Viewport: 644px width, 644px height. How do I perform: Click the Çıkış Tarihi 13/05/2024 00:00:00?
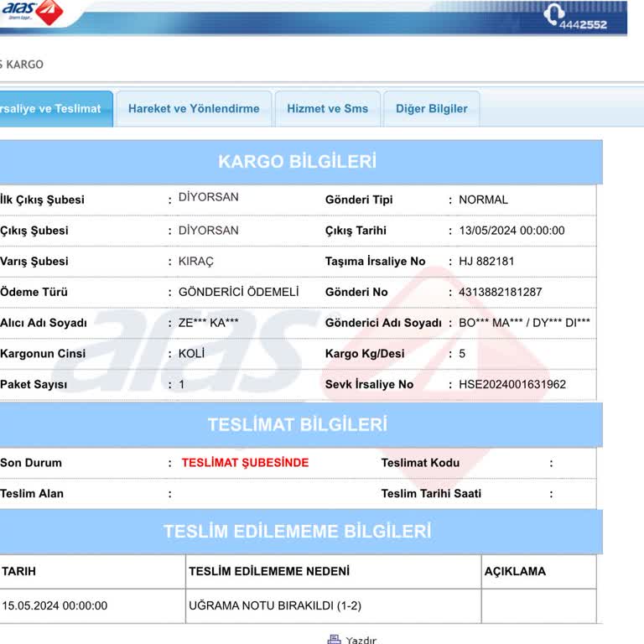[x=512, y=231]
